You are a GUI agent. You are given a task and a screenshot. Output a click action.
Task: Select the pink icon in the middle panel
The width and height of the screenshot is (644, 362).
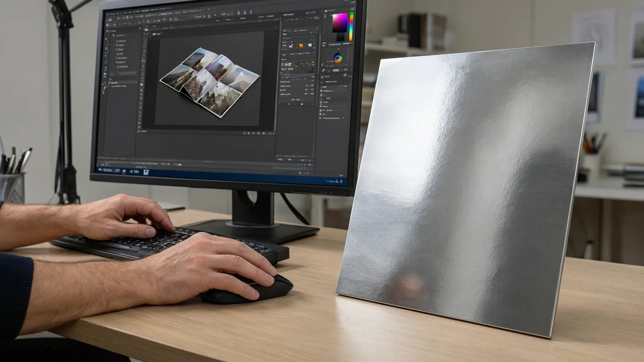pos(291,46)
